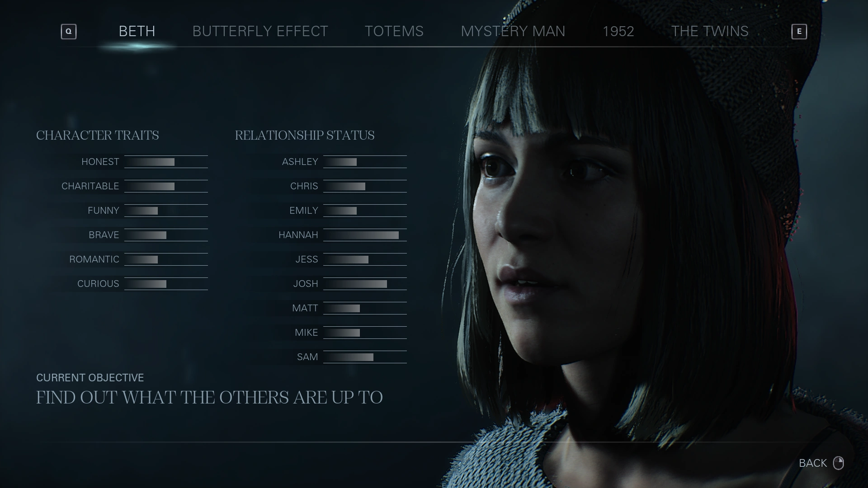Select the 1952 clues tab

(618, 31)
